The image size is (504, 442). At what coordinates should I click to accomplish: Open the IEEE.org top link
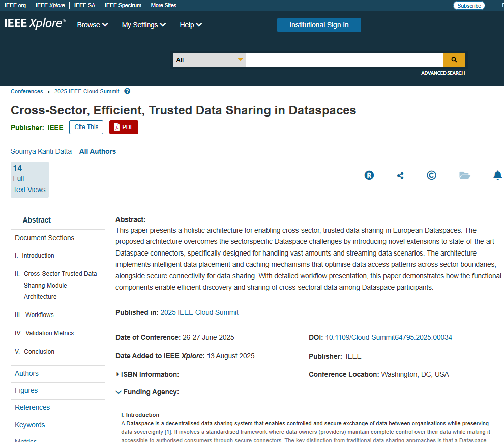[x=15, y=5]
